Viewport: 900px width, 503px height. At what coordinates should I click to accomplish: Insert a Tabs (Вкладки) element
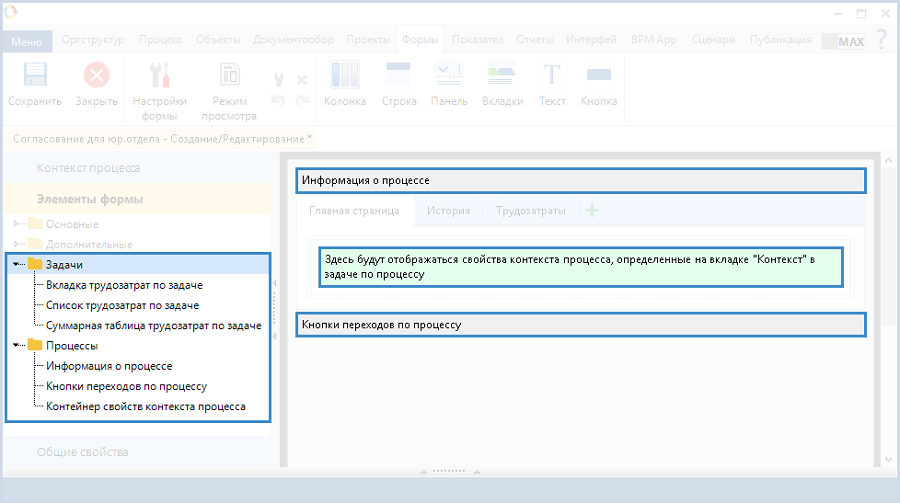coord(502,76)
